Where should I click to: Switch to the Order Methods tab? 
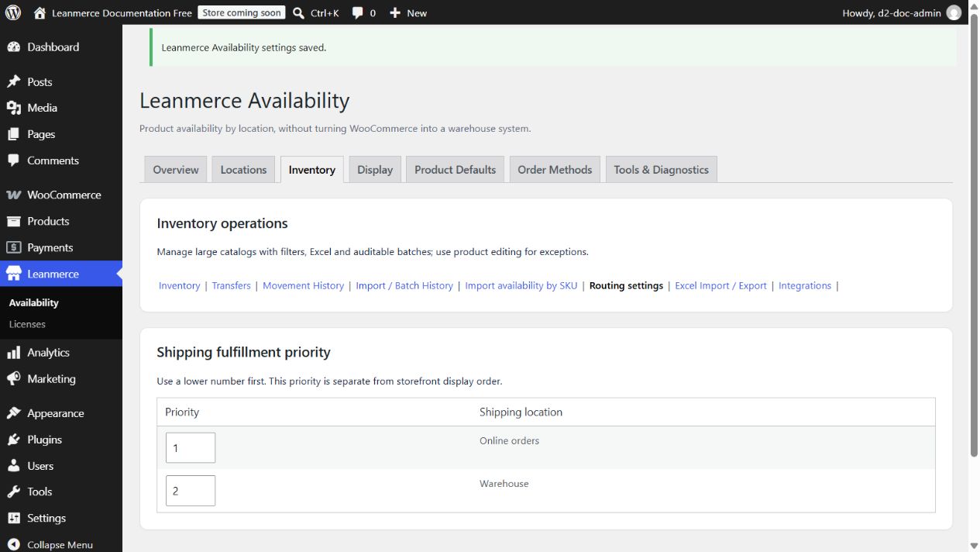click(555, 170)
